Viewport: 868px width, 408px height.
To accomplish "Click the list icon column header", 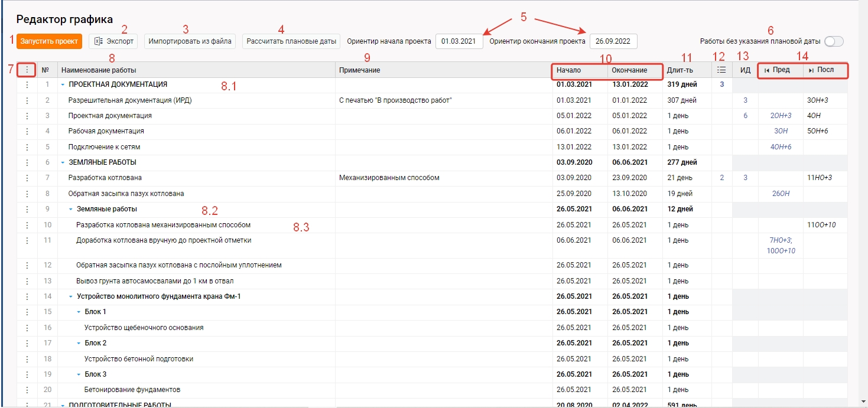I will coord(721,70).
